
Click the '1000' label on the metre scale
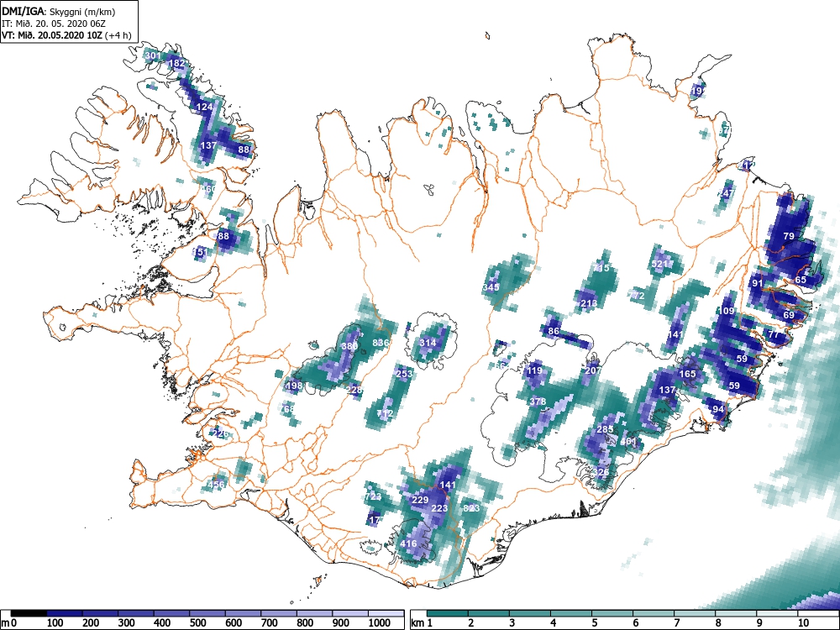[379, 623]
